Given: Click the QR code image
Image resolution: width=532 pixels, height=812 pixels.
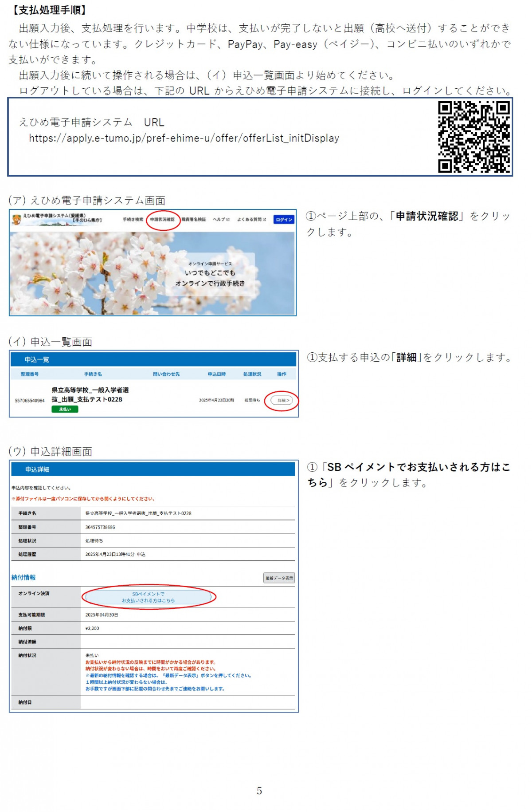Looking at the screenshot, I should click(x=473, y=137).
